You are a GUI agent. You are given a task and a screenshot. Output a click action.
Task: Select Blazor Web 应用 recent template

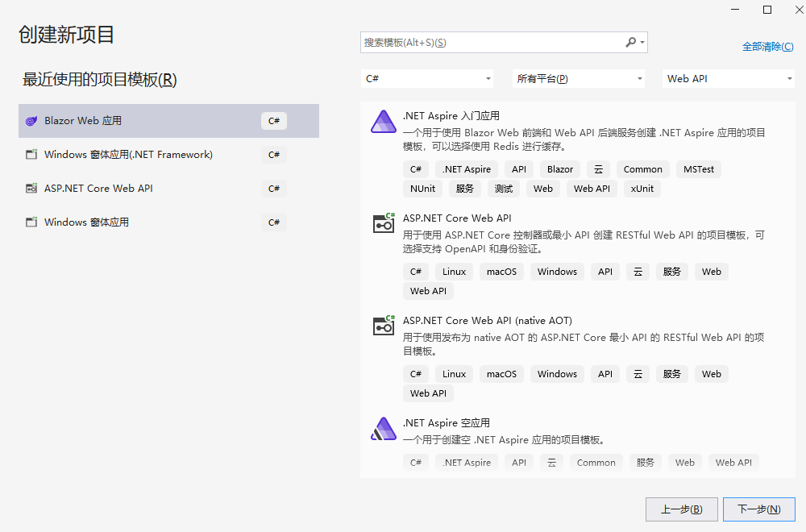click(168, 121)
